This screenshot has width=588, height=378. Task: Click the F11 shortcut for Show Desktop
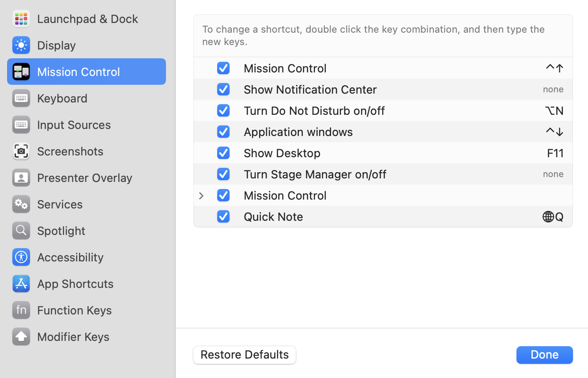click(555, 153)
